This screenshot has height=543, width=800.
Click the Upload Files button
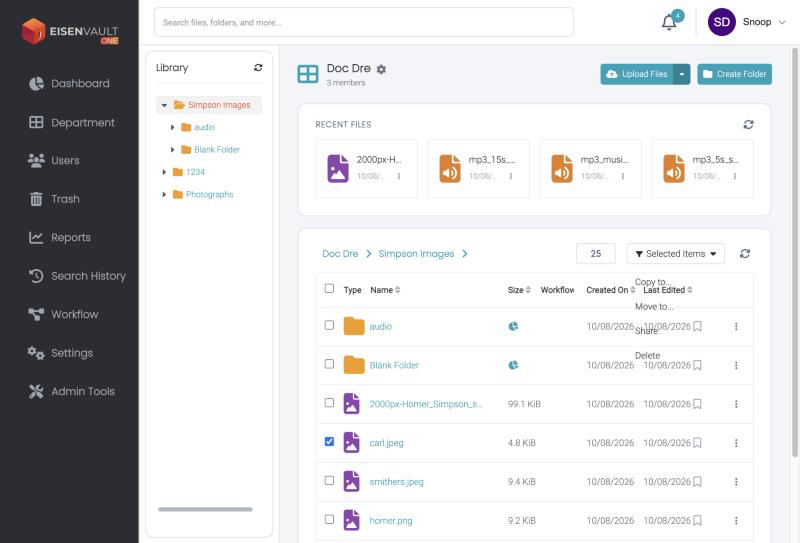point(637,75)
